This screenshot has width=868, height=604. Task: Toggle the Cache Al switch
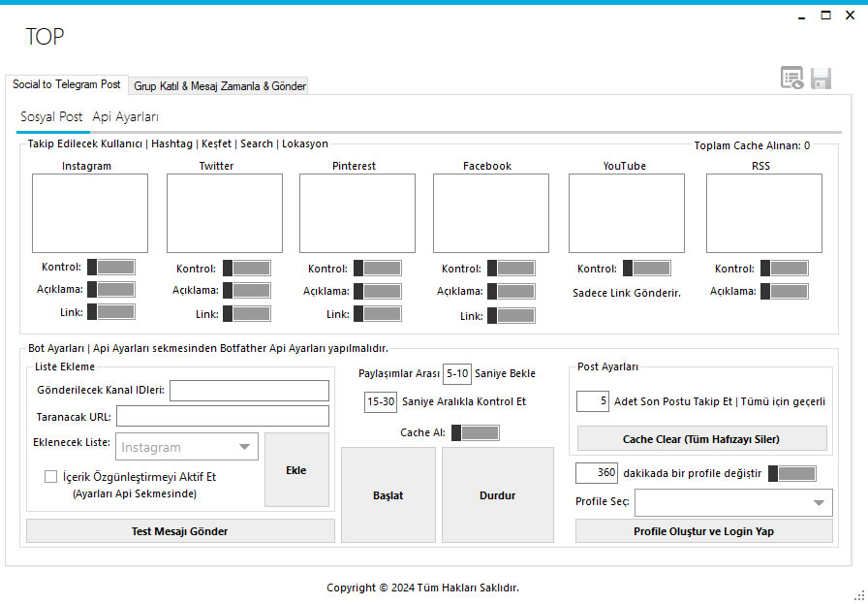[x=476, y=432]
